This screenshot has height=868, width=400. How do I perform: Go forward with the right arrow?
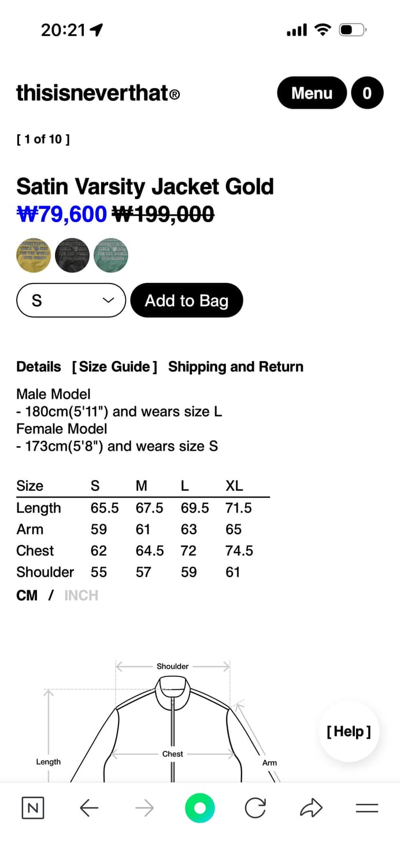[x=145, y=808]
